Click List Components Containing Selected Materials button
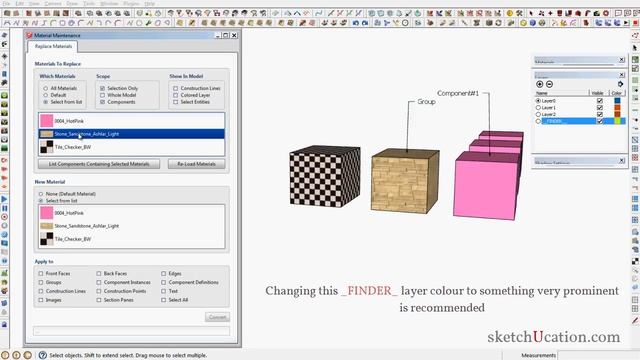This screenshot has height=360, width=640. tap(99, 164)
